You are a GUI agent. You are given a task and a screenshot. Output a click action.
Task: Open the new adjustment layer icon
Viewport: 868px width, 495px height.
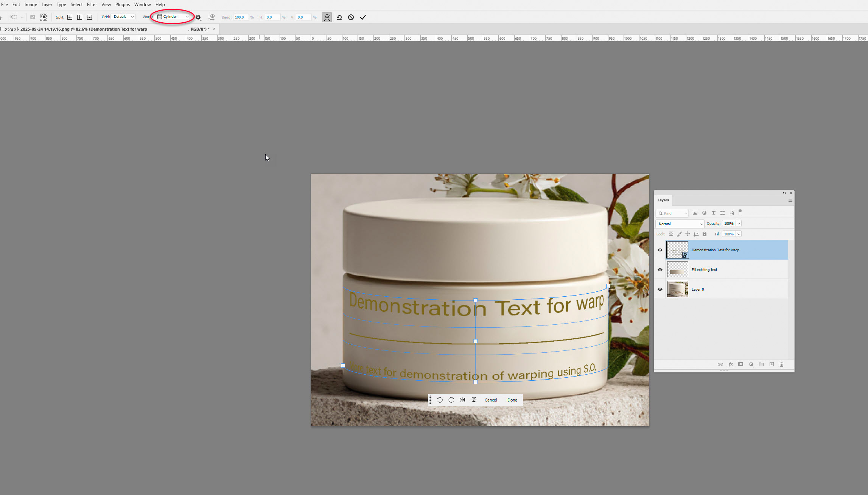pos(751,364)
